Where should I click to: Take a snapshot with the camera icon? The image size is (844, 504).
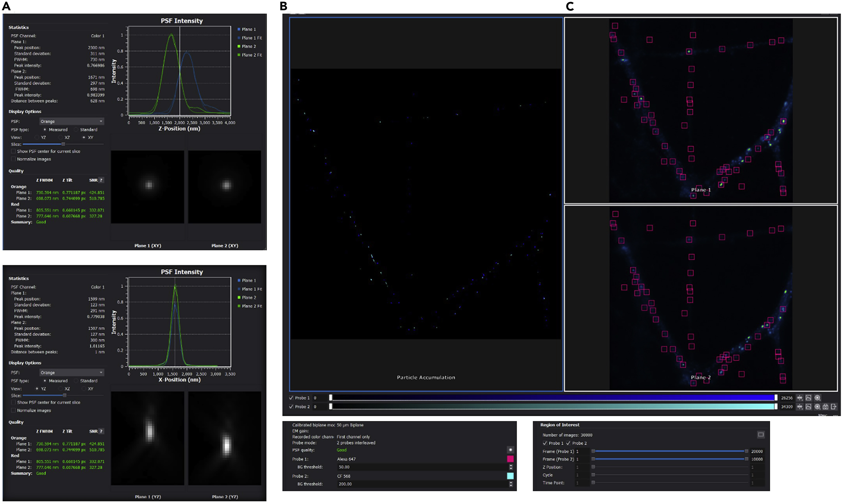point(825,407)
